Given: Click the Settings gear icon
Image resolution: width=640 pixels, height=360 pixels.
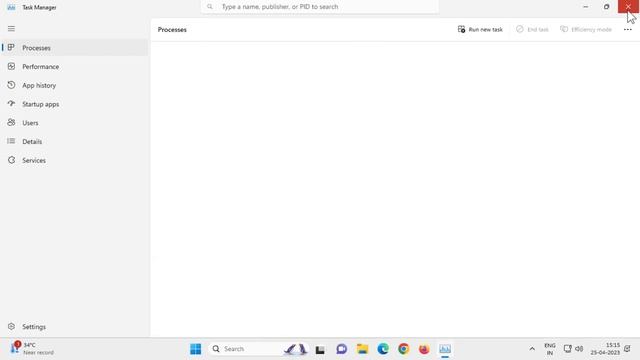Looking at the screenshot, I should (11, 327).
